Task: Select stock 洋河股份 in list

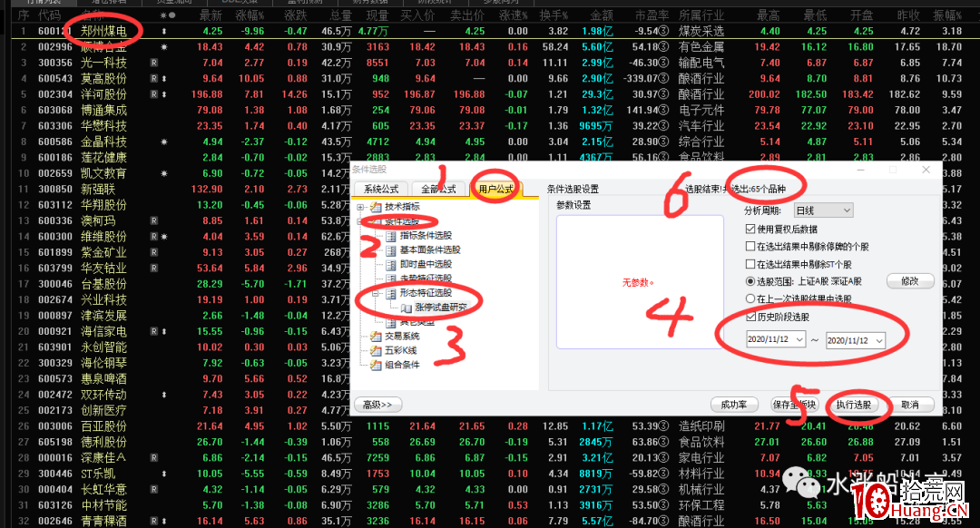Action: pyautogui.click(x=103, y=94)
